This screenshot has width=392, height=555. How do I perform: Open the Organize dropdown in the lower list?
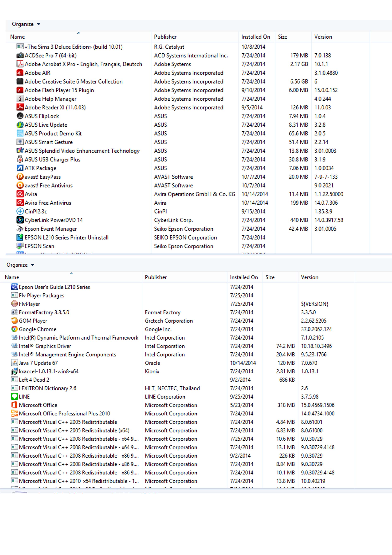coord(20,265)
